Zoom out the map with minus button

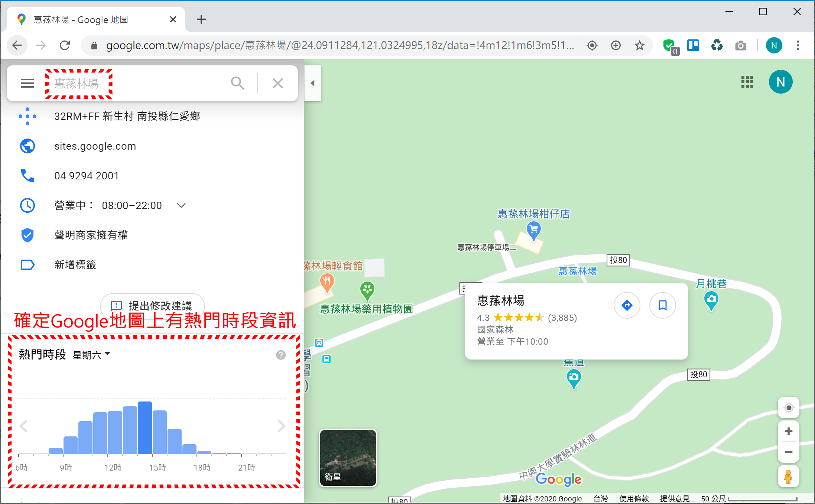pyautogui.click(x=789, y=452)
